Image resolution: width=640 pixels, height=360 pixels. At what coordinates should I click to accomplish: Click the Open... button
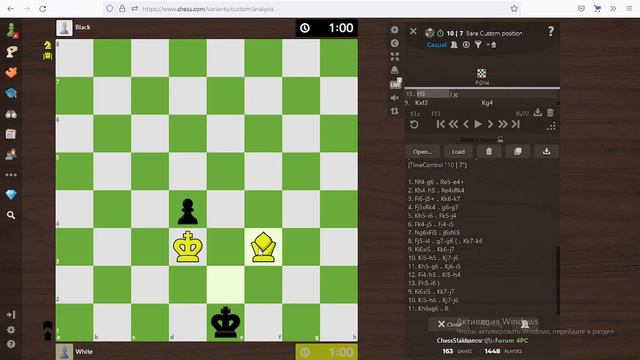tap(422, 152)
